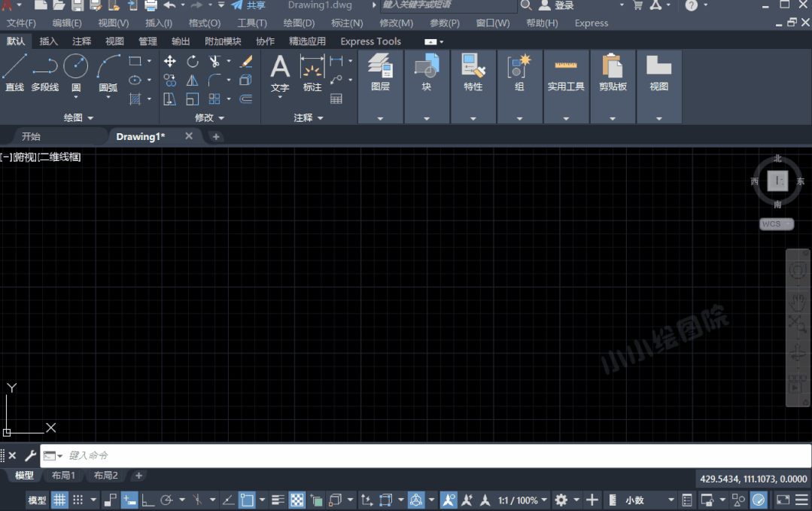Select the Circle (圆) tool icon
The height and width of the screenshot is (511, 812).
click(75, 66)
